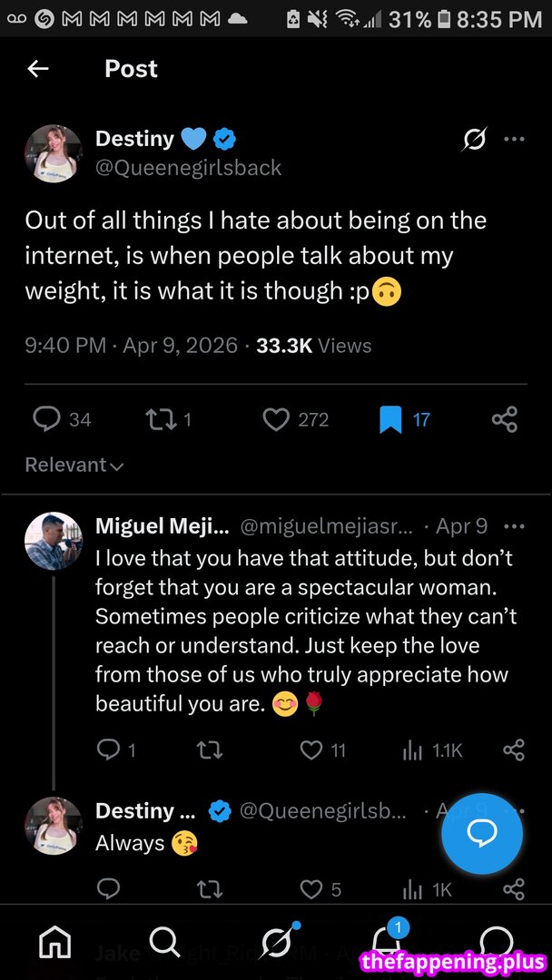Reply to the main post by Destiny
Image resolution: width=552 pixels, height=980 pixels.
[46, 419]
